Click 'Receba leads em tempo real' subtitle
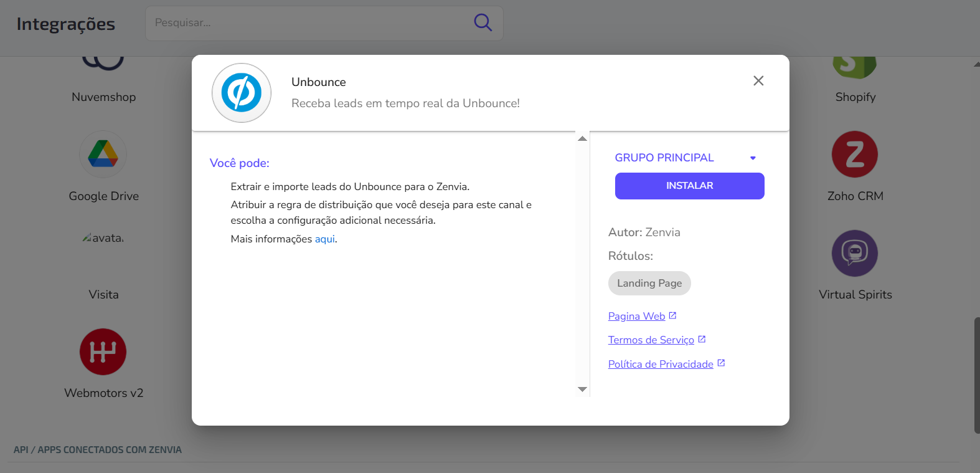980x473 pixels. tap(405, 103)
